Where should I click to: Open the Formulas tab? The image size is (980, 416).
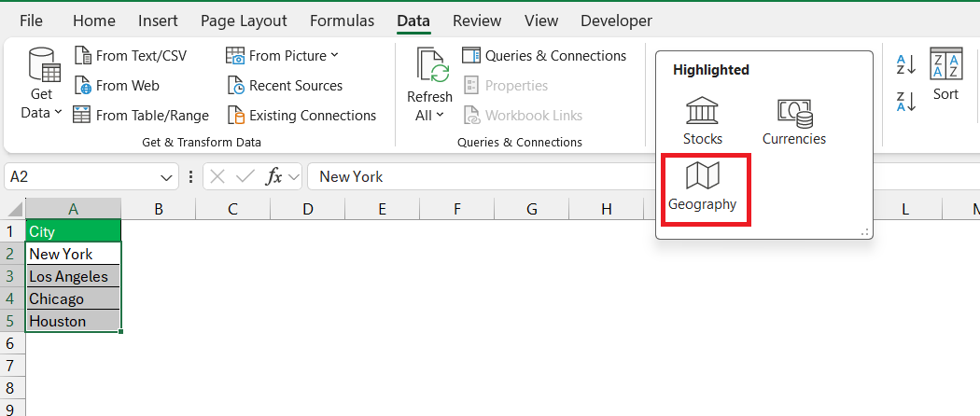tap(342, 21)
